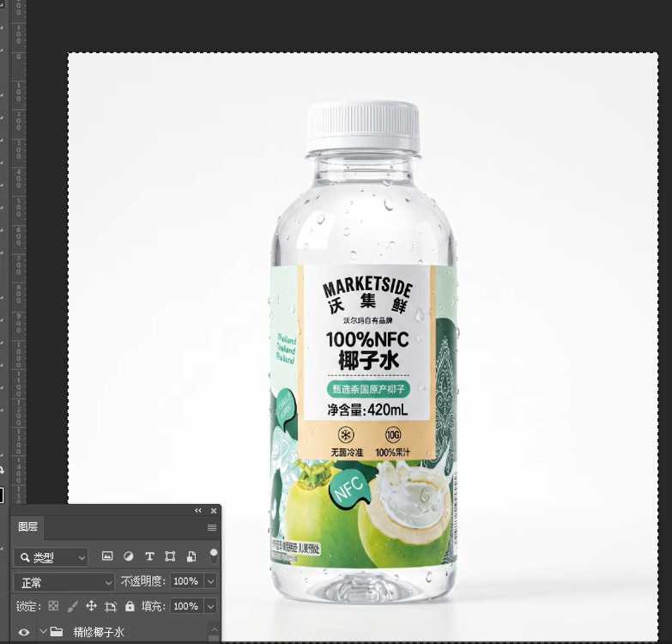Collapse the 精修椰子水 group chevron
The height and width of the screenshot is (644, 672).
42,631
